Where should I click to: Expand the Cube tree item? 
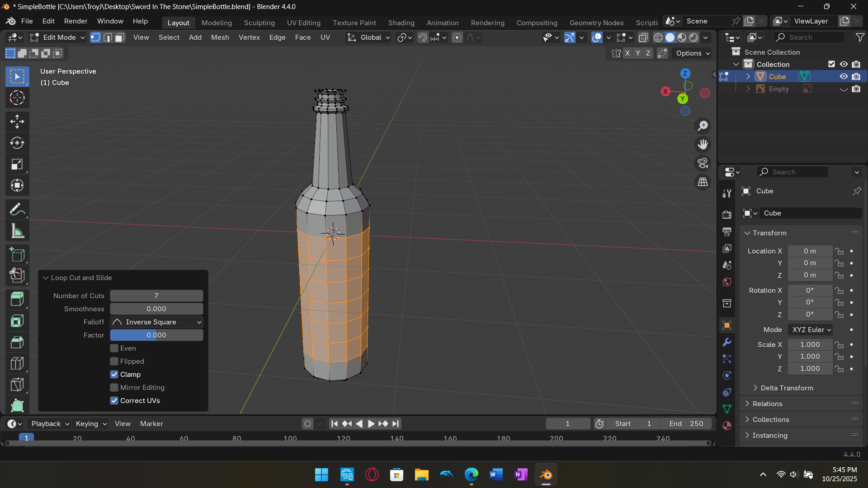(x=748, y=76)
